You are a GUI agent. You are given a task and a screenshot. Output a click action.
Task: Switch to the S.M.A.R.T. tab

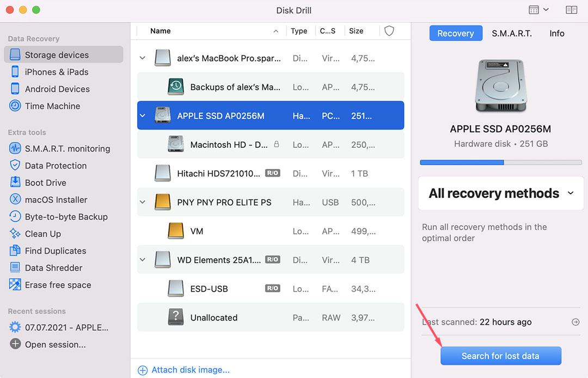pyautogui.click(x=511, y=33)
